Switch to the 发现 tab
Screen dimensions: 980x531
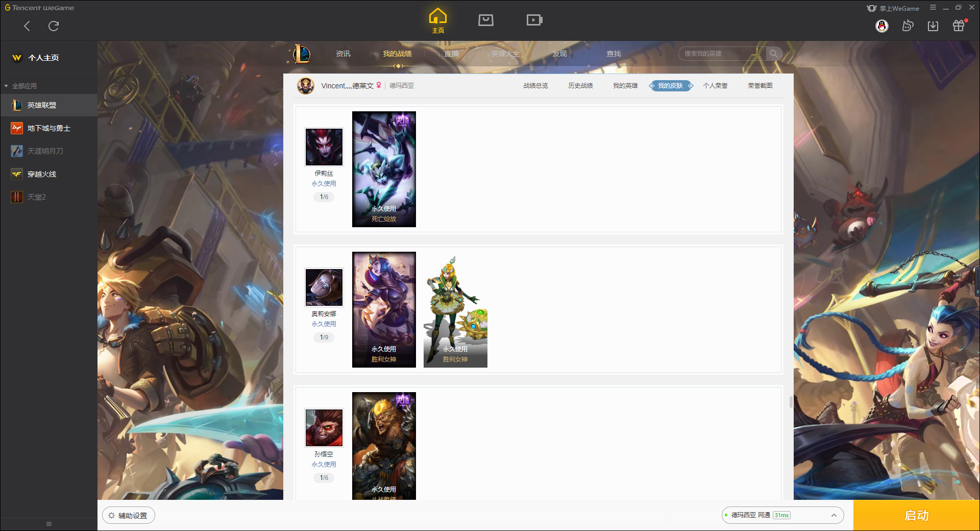[x=559, y=54]
